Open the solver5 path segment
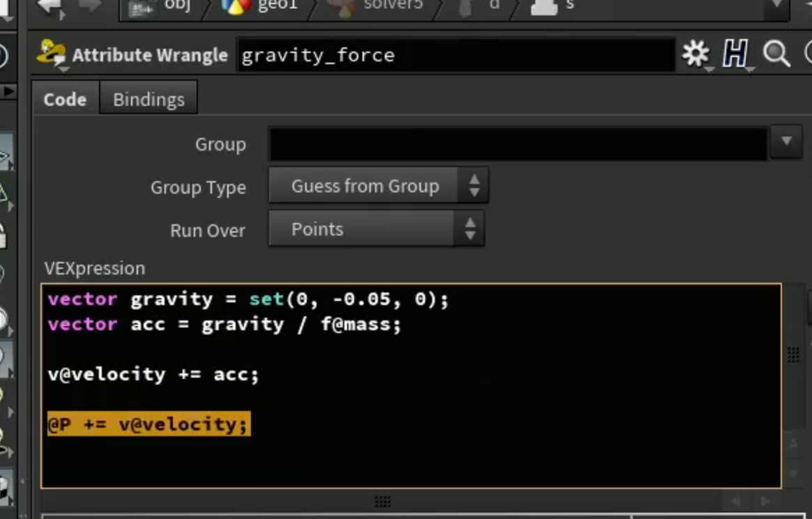 tap(393, 6)
